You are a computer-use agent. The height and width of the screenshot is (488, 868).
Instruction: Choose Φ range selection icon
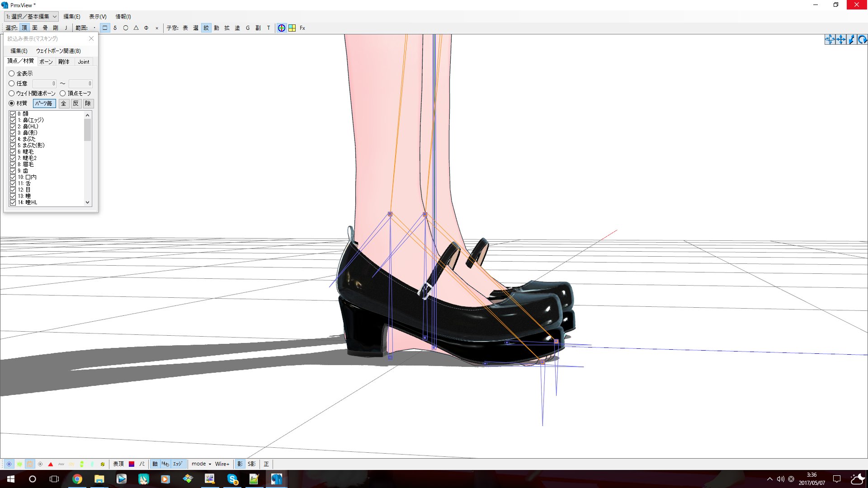tap(146, 28)
